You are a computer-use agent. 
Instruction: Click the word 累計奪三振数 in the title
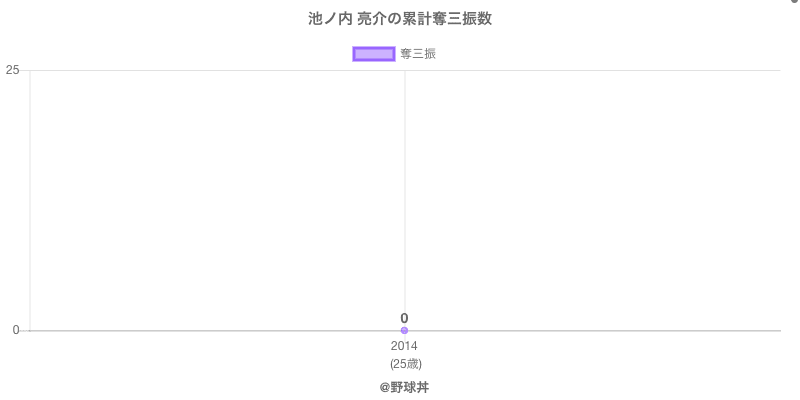[x=447, y=19]
